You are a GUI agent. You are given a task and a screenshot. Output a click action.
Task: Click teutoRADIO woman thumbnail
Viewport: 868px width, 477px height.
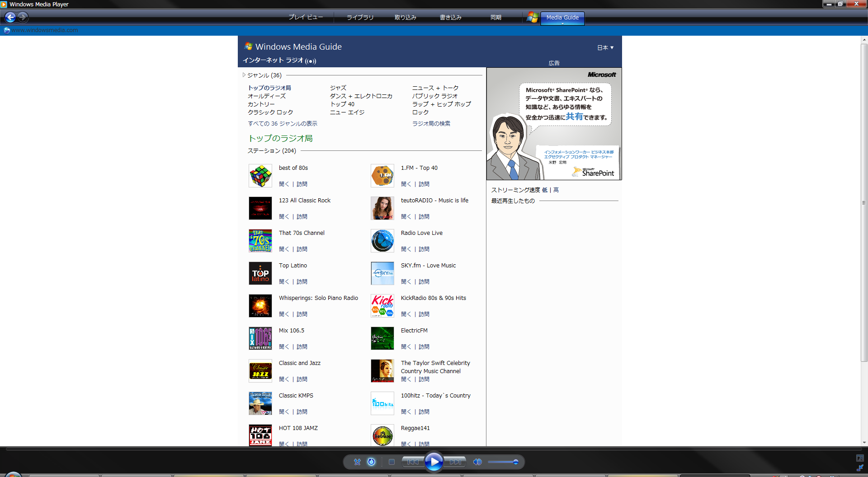(x=382, y=208)
